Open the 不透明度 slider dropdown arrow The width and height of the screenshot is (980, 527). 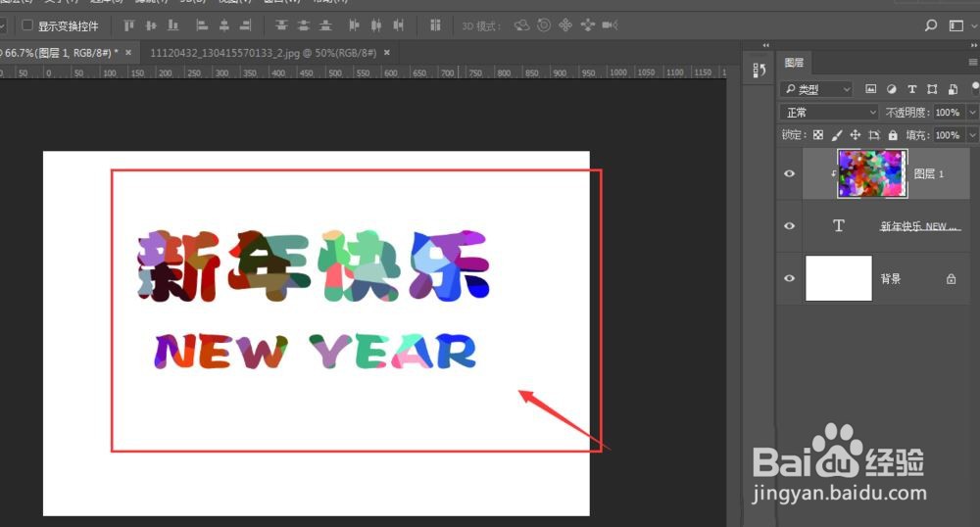click(972, 113)
